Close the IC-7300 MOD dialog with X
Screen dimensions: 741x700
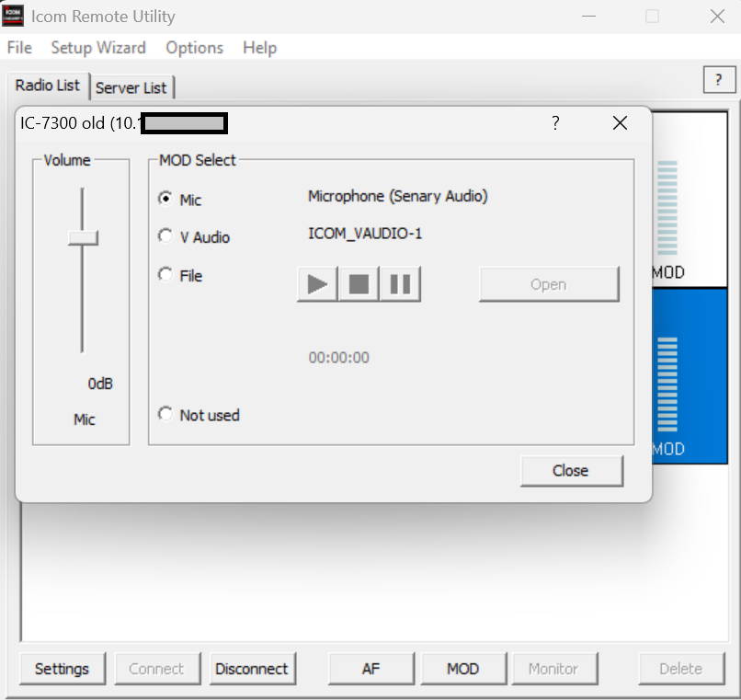620,123
